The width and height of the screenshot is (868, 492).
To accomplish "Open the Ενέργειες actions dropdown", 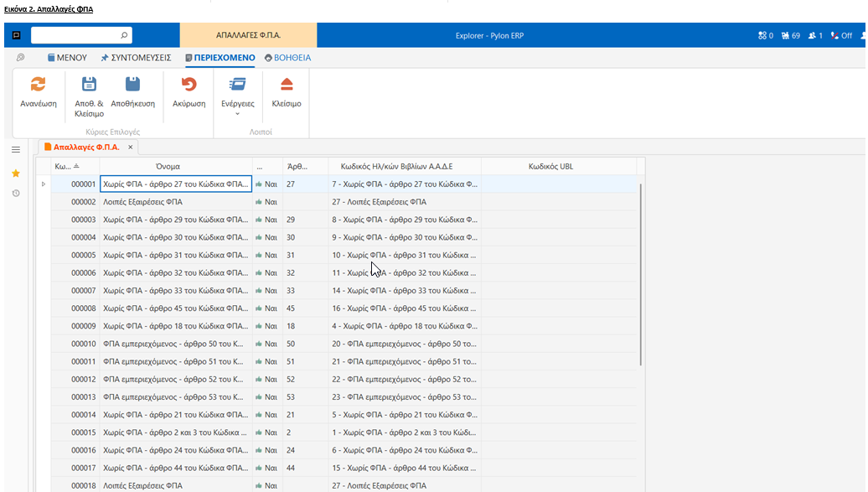I will click(x=238, y=94).
